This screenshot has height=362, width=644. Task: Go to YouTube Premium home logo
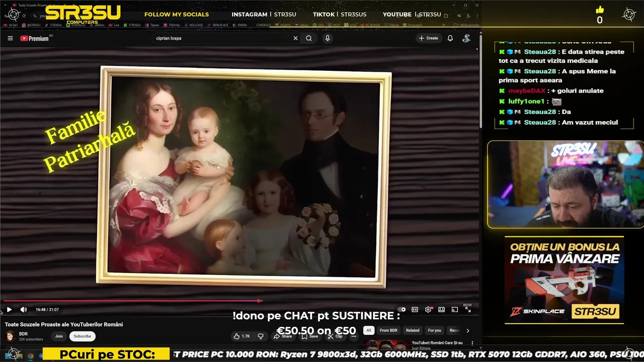[x=34, y=38]
